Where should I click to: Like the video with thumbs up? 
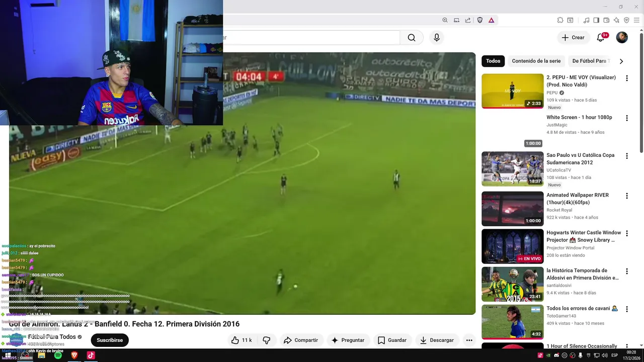(x=242, y=340)
